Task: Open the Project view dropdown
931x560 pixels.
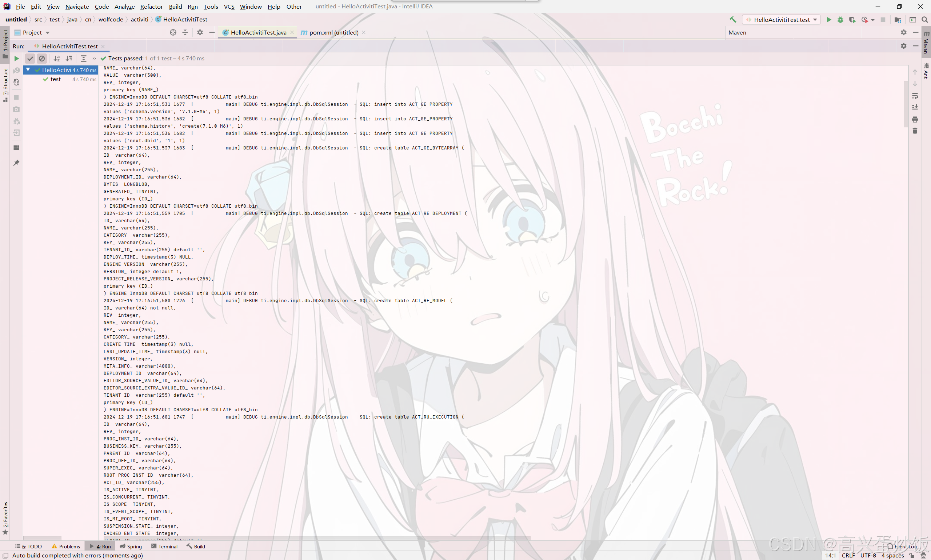Action: [48, 33]
